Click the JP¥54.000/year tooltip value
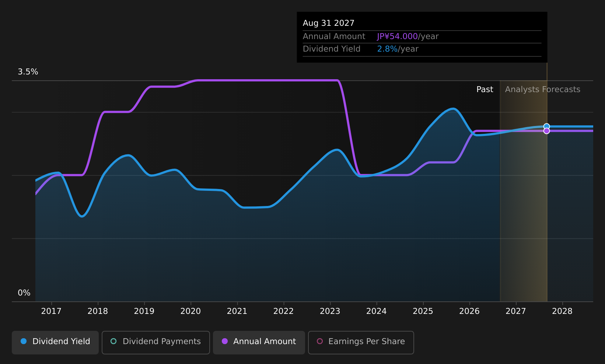Viewport: 605px width, 364px height. (408, 36)
